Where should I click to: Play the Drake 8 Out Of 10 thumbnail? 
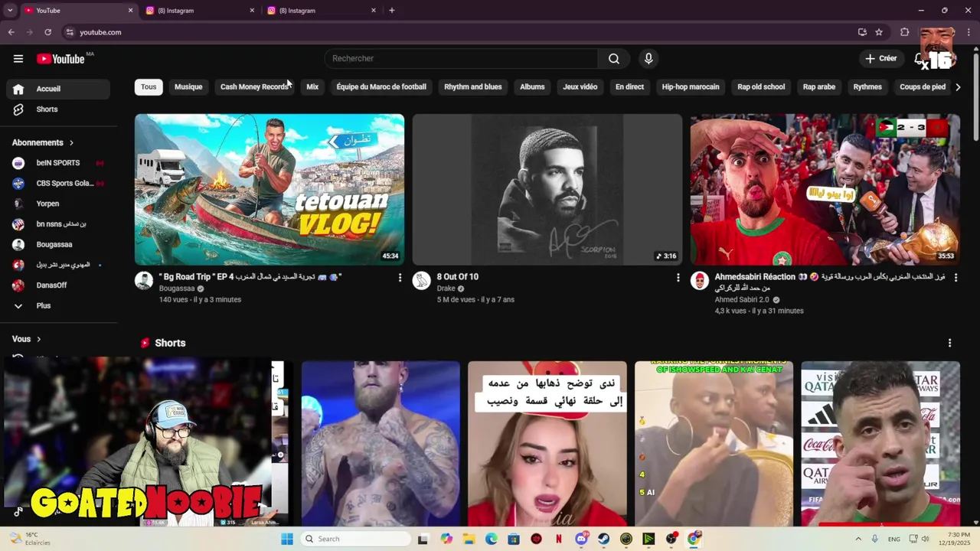coord(547,190)
